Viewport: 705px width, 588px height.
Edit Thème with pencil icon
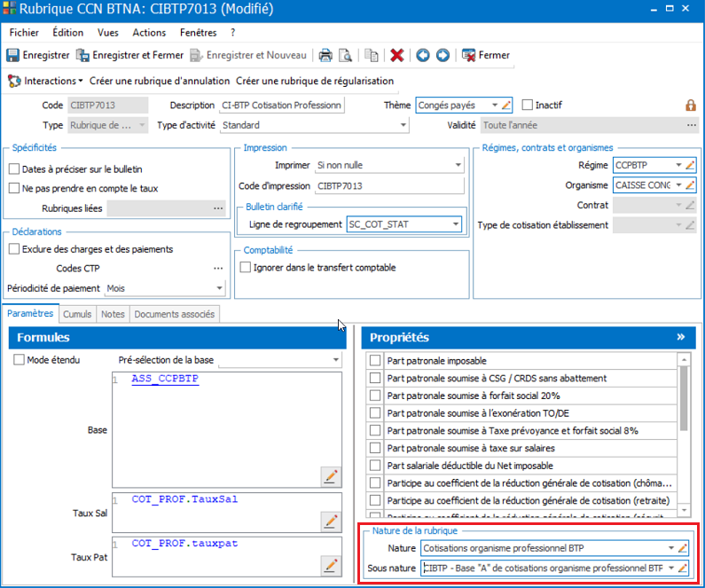pos(506,106)
